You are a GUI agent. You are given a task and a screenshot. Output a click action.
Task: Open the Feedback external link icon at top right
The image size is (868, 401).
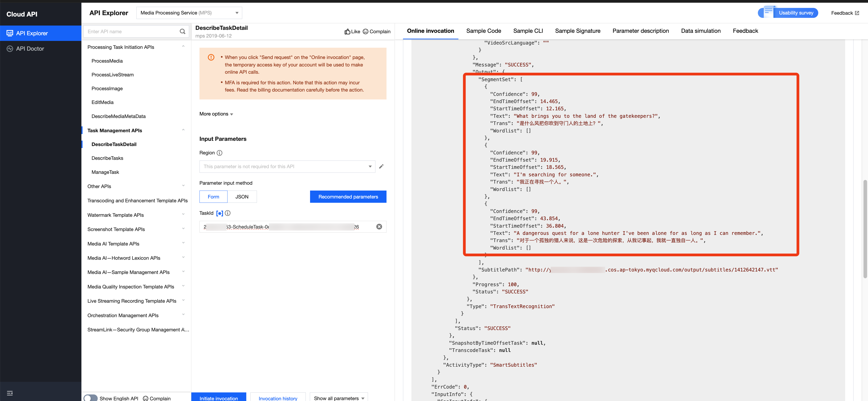(x=857, y=13)
